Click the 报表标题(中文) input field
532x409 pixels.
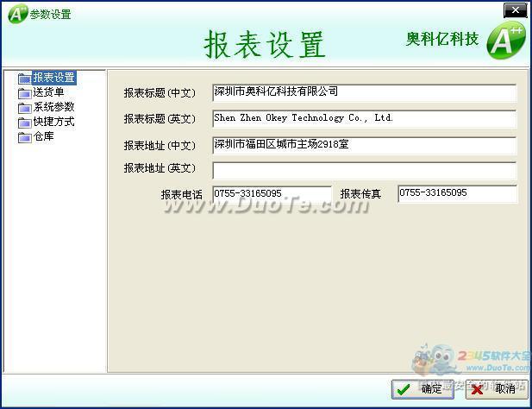click(365, 93)
